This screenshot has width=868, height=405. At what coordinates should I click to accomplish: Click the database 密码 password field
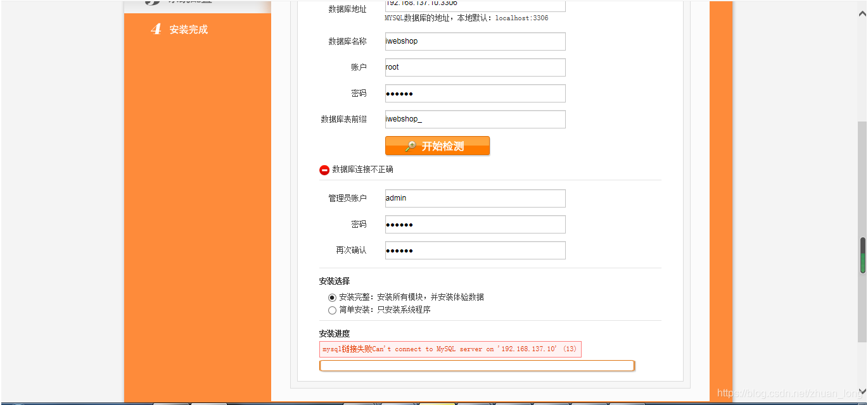pos(475,93)
